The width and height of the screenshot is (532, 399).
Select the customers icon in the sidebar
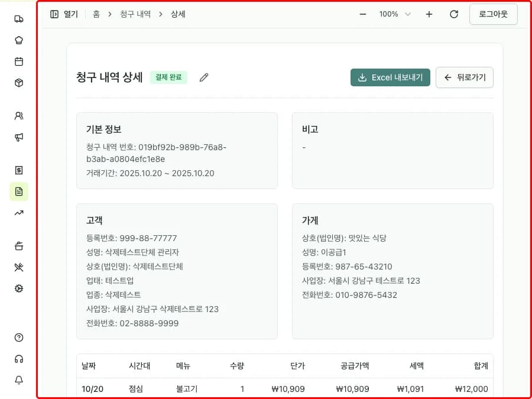18,117
